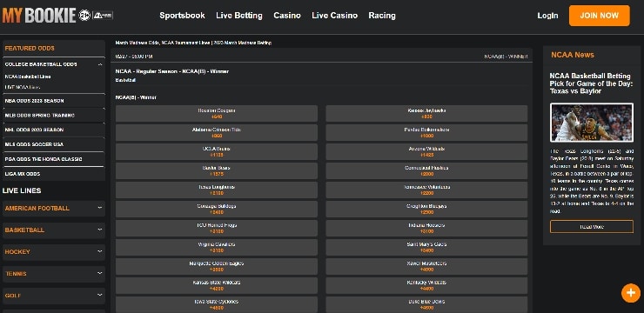Select Kentucky Wildcats odds
Viewport: 644px width, 313px height.
pos(426,285)
